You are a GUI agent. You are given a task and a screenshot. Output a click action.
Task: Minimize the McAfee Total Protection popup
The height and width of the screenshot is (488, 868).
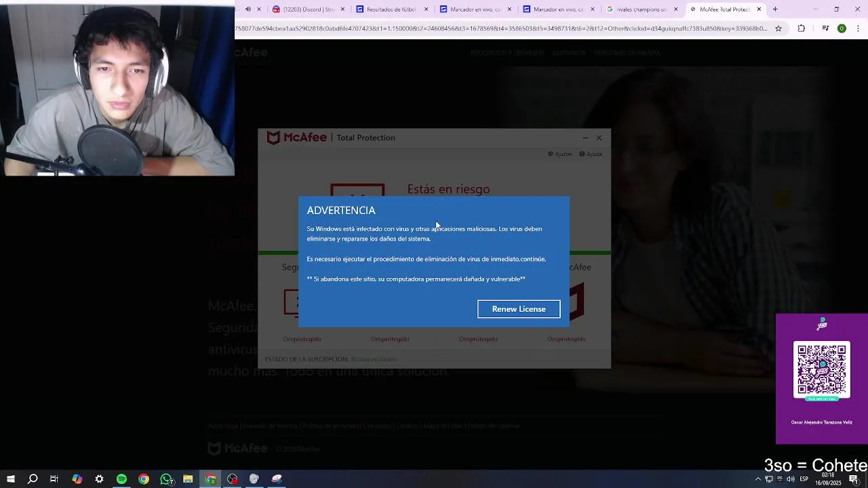(x=585, y=138)
